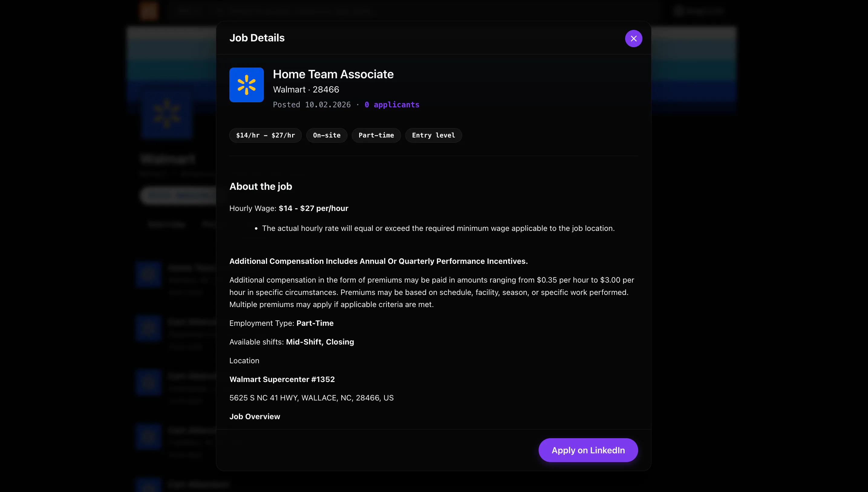Click the Walmart spark logo in job header
This screenshot has height=492, width=868.
pos(246,85)
